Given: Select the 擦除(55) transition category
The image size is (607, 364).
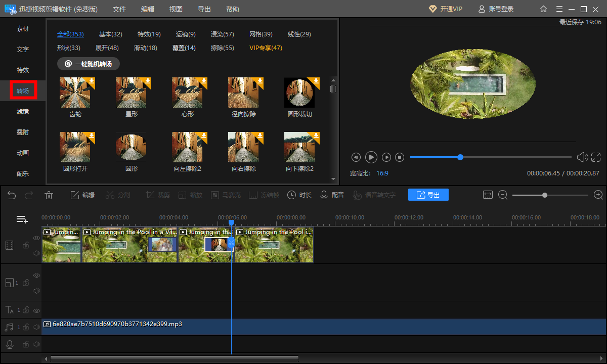Looking at the screenshot, I should pos(222,48).
